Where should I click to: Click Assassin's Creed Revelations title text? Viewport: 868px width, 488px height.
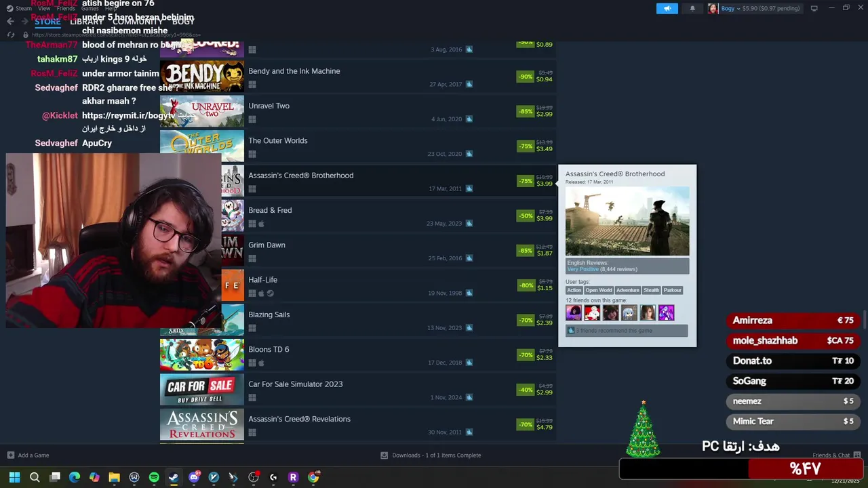point(299,419)
